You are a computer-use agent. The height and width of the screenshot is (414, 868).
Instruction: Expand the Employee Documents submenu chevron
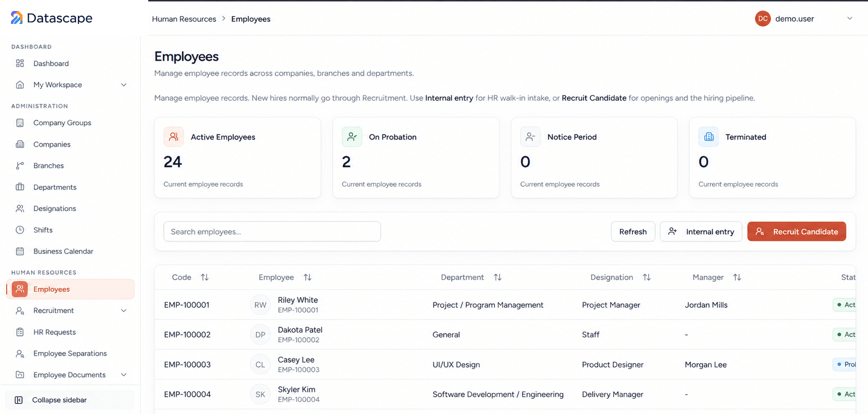coord(124,375)
